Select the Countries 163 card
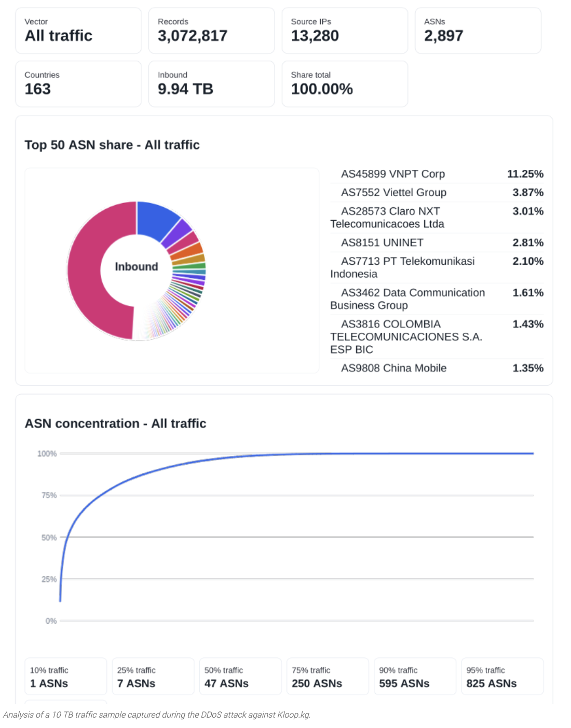 click(78, 84)
